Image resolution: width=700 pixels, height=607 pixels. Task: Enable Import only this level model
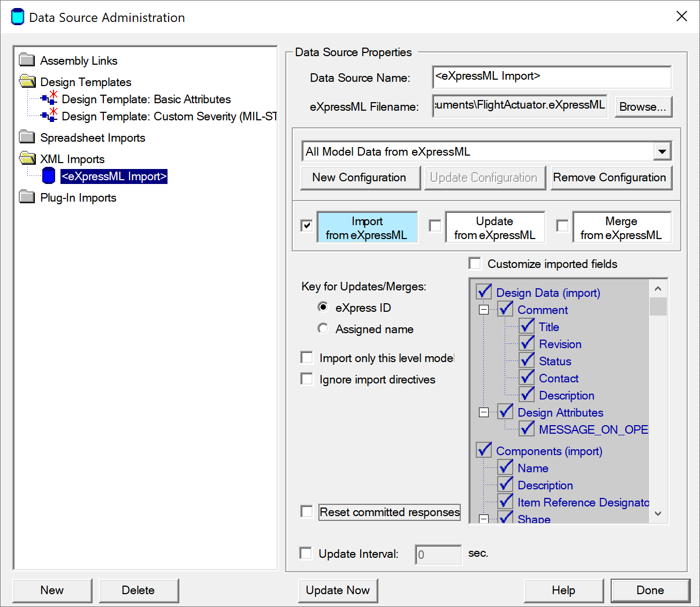pos(307,357)
